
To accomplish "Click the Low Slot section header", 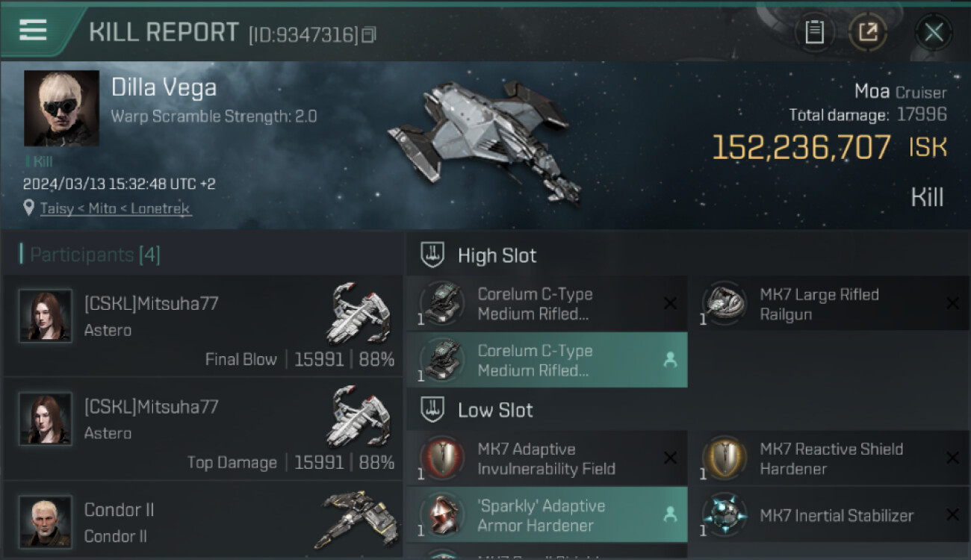I will coord(495,410).
